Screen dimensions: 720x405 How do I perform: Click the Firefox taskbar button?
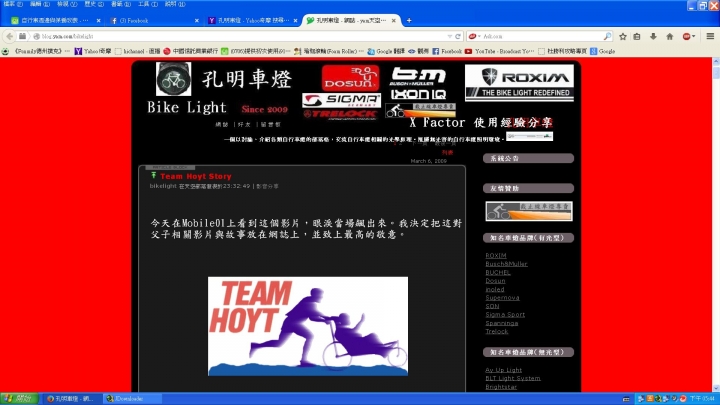[x=73, y=399]
